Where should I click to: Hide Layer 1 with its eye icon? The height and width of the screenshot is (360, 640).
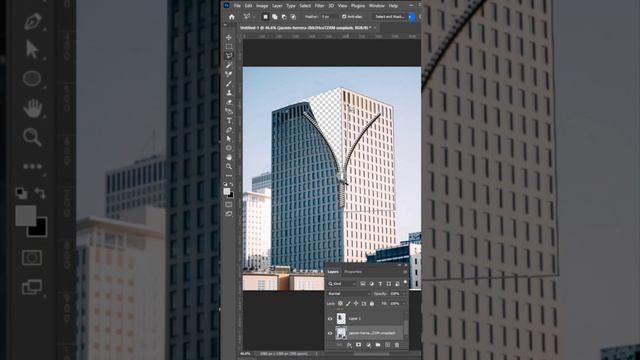(330, 318)
